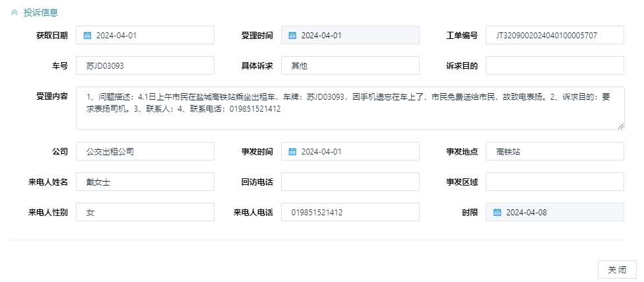Click the 投诉信息 section title
644x282 pixels.
pyautogui.click(x=41, y=13)
